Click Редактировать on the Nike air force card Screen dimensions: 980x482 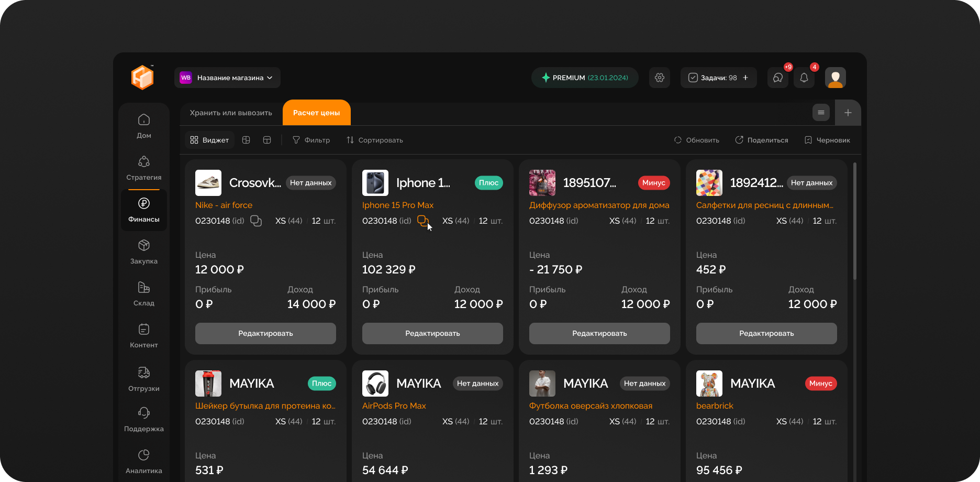tap(265, 333)
